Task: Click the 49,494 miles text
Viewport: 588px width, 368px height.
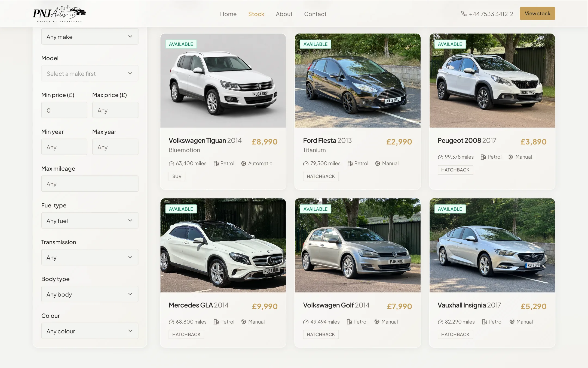Action: 325,322
